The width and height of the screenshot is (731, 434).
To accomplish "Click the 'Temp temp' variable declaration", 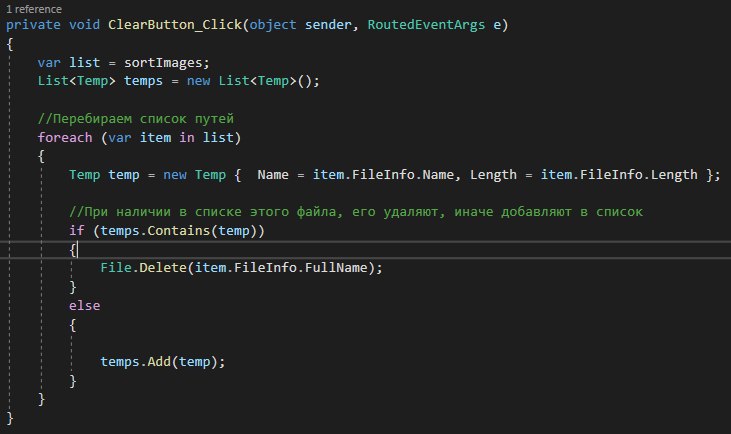I will pos(104,175).
